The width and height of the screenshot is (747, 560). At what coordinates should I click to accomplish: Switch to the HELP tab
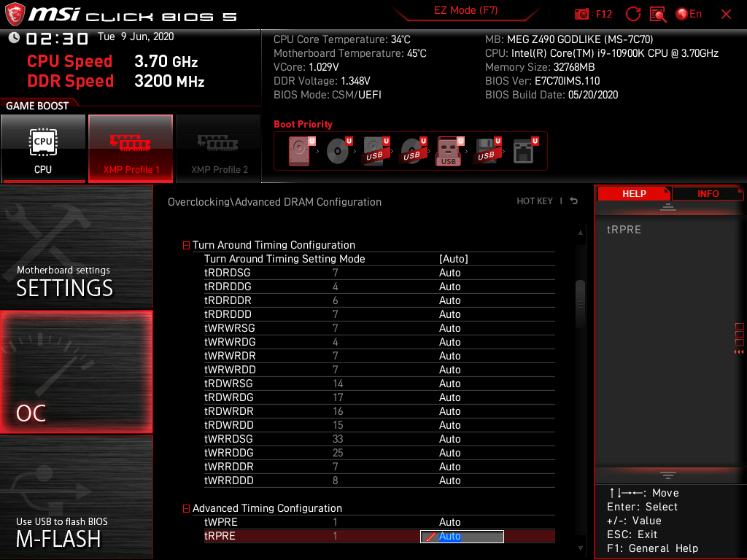[634, 194]
